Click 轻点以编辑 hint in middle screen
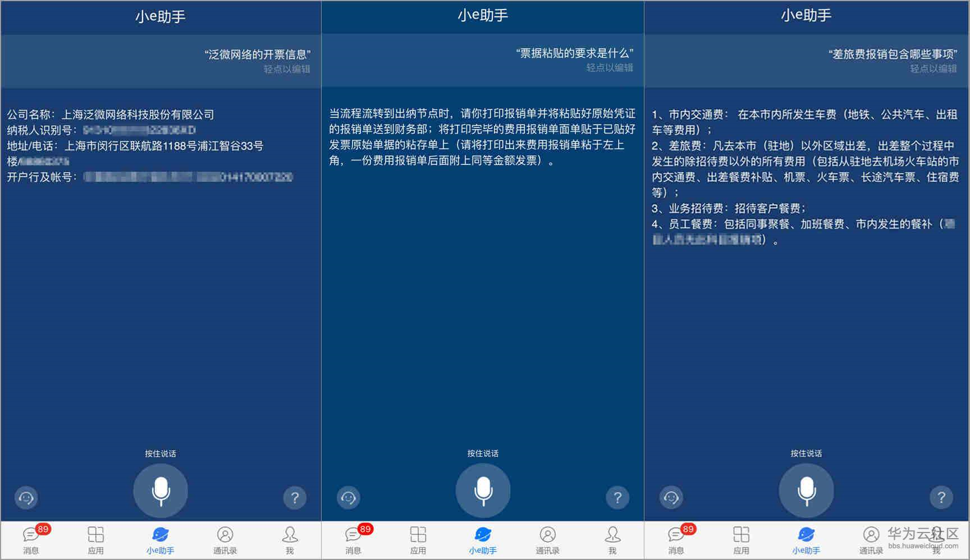Image resolution: width=970 pixels, height=560 pixels. click(x=610, y=68)
